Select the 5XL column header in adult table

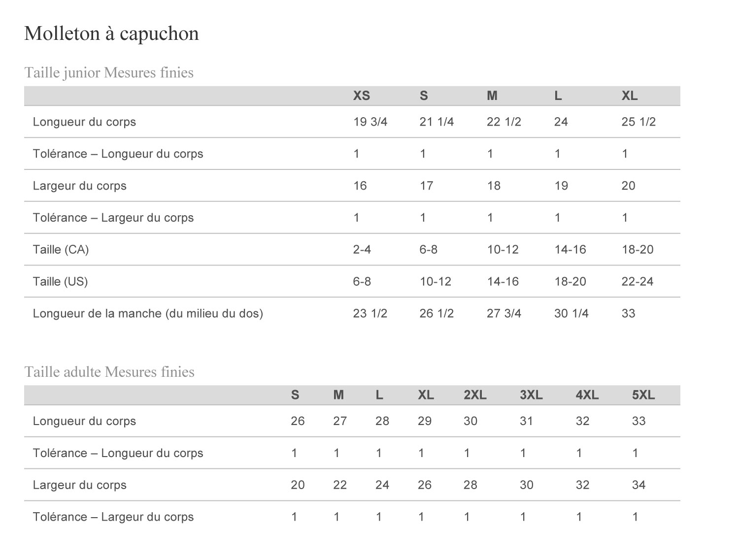pyautogui.click(x=643, y=395)
